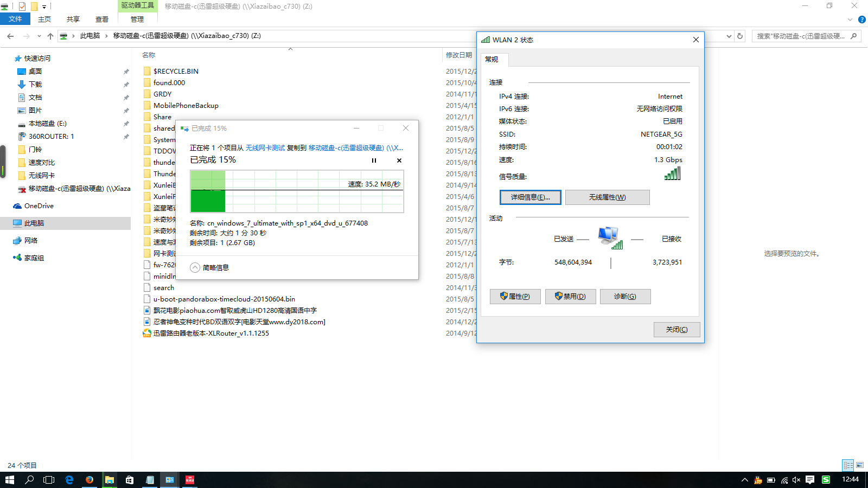This screenshot has height=488, width=868.
Task: Select 迅雷路由器老版本-XLRouter_v1.1.1255 file icon
Action: click(x=147, y=333)
